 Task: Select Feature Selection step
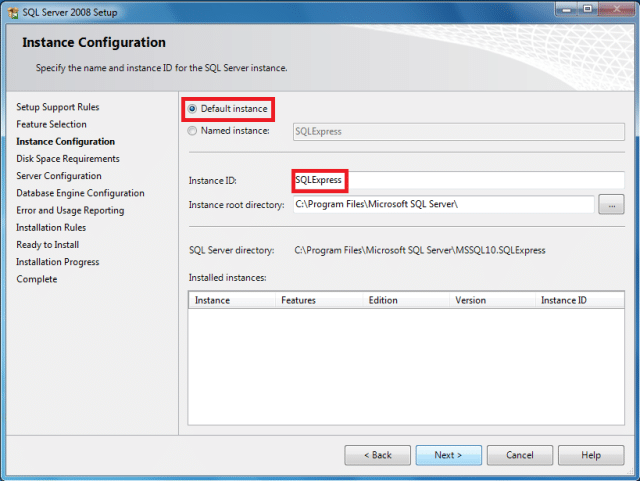tap(51, 124)
